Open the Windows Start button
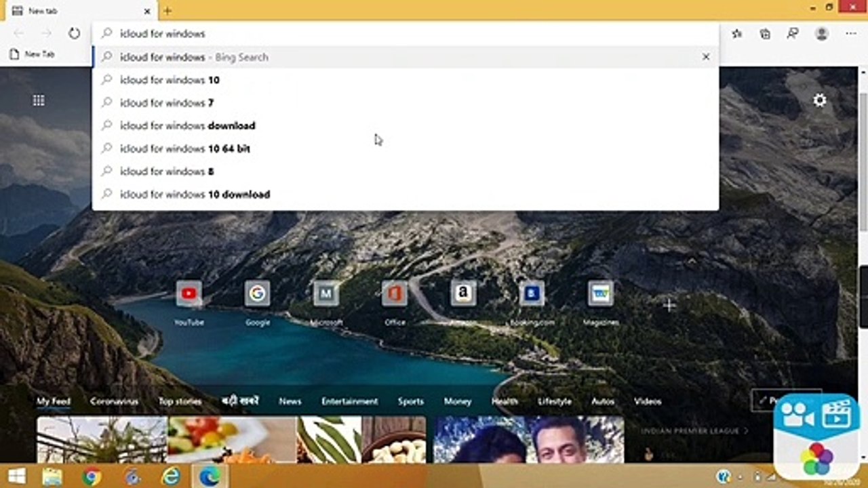868x488 pixels. click(x=17, y=476)
